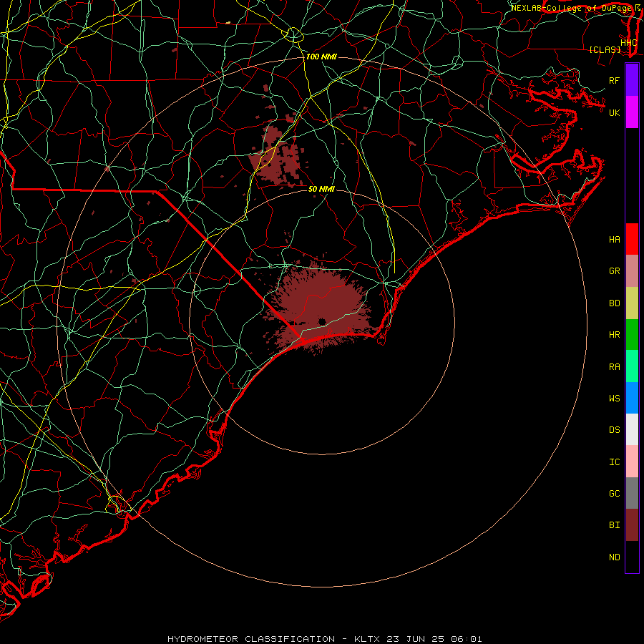
Task: Click the GR pink legend swatch
Action: pyautogui.click(x=632, y=271)
